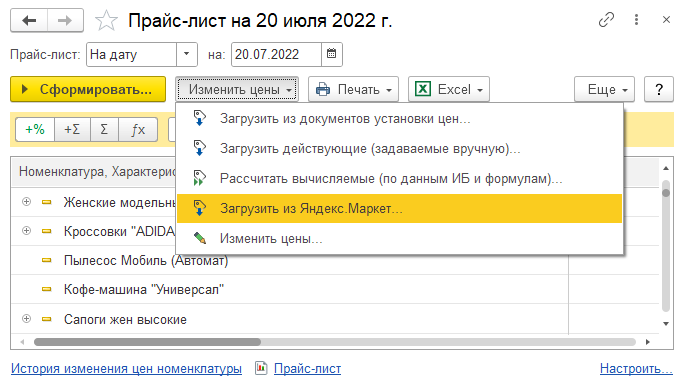Select Загрузить из документов установки цен

[399, 118]
